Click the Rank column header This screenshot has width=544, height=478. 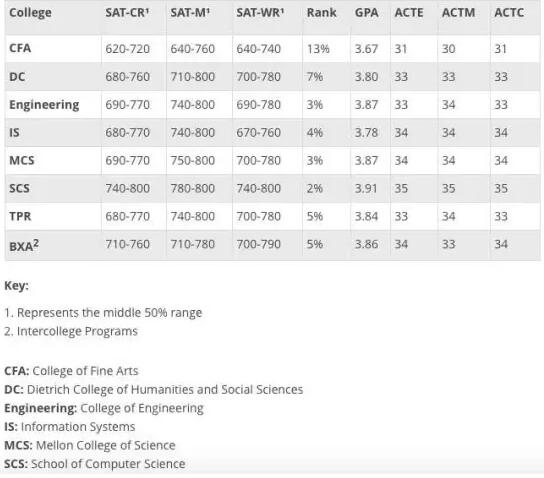(321, 12)
